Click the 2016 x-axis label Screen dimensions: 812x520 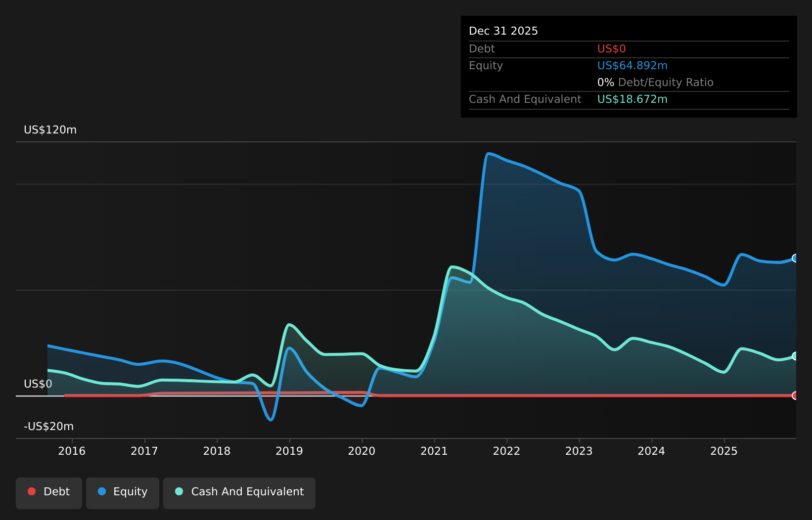pyautogui.click(x=72, y=451)
